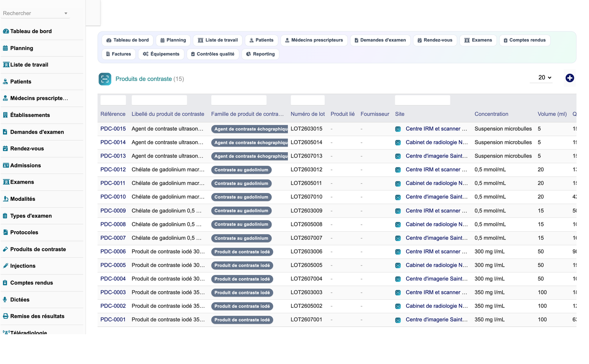Click the Admissions sidebar icon
This screenshot has height=364, width=589.
point(6,165)
